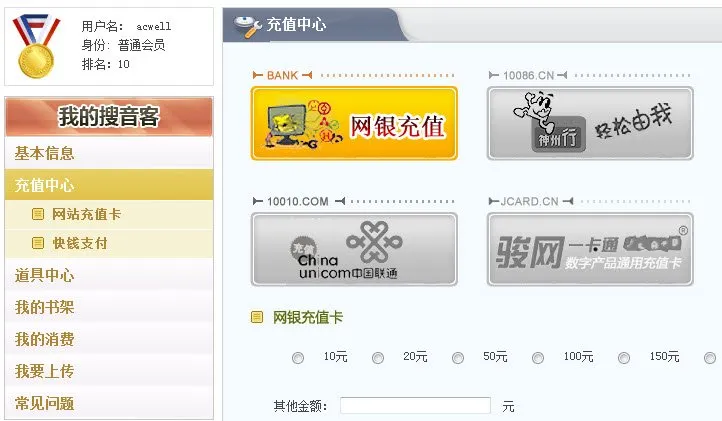
Task: Select the China Unicom 中国联通 payment banner
Action: click(354, 249)
